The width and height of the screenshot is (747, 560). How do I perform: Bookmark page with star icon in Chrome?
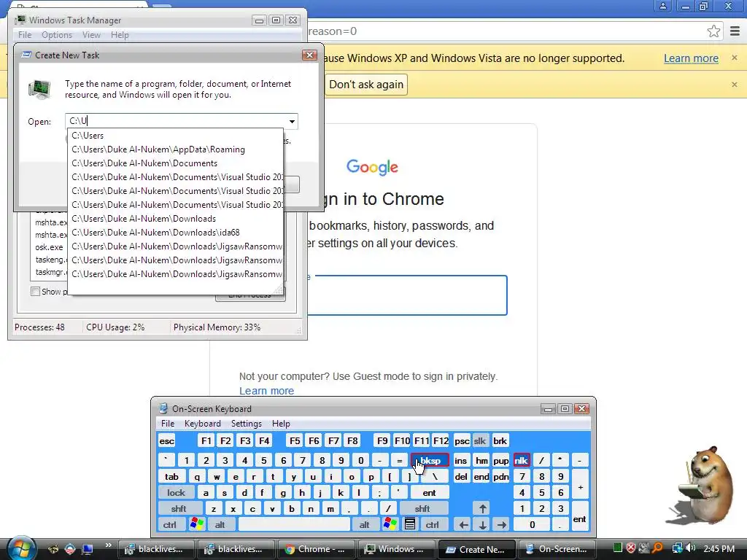(x=713, y=31)
